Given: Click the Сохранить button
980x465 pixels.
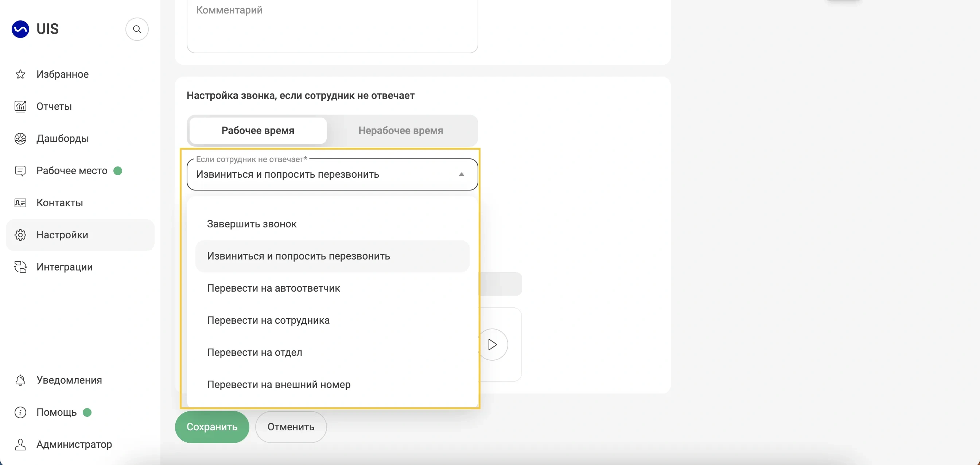Looking at the screenshot, I should pyautogui.click(x=212, y=427).
